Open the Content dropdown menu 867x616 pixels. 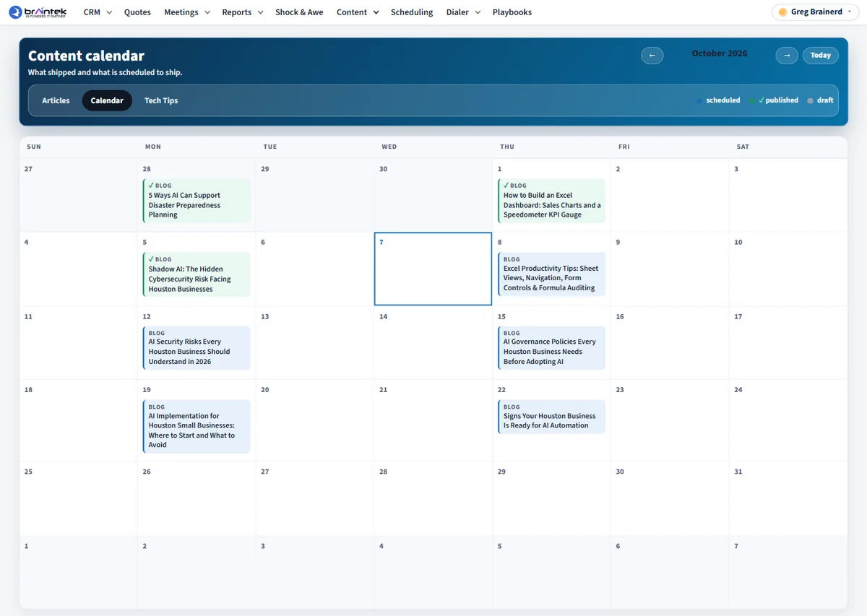(x=358, y=12)
